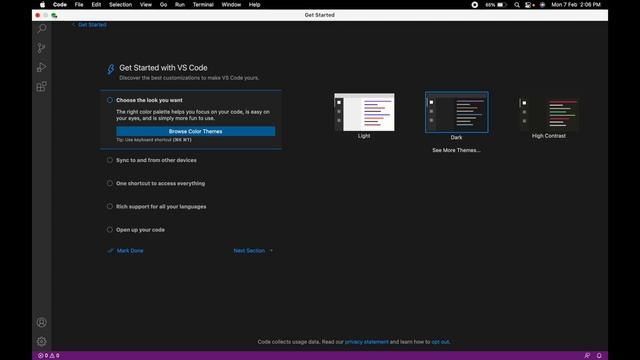The width and height of the screenshot is (640, 360).
Task: Open the Terminal menu
Action: [x=203, y=4]
